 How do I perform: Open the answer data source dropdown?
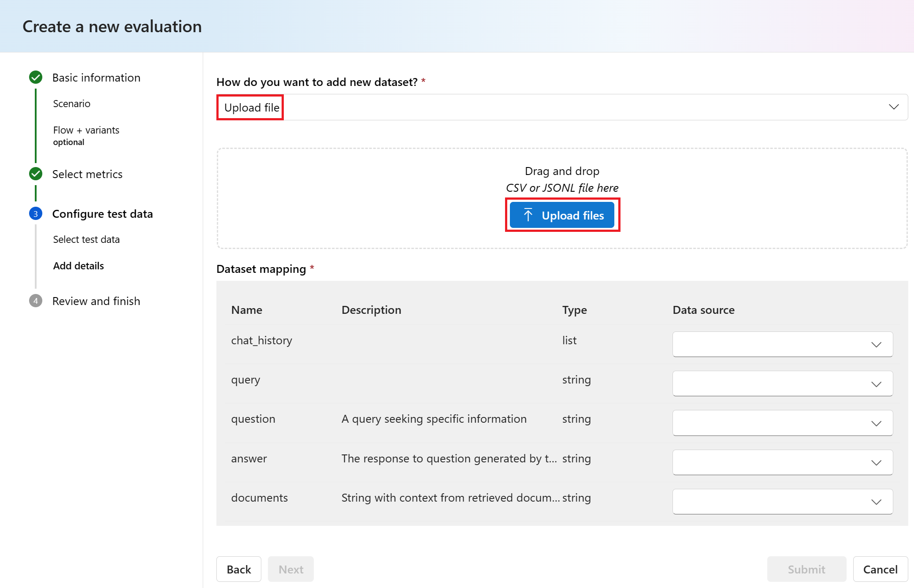(782, 462)
